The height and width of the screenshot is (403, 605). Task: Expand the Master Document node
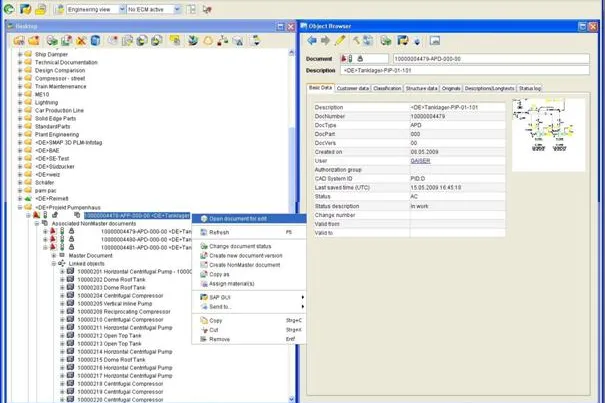pyautogui.click(x=54, y=256)
